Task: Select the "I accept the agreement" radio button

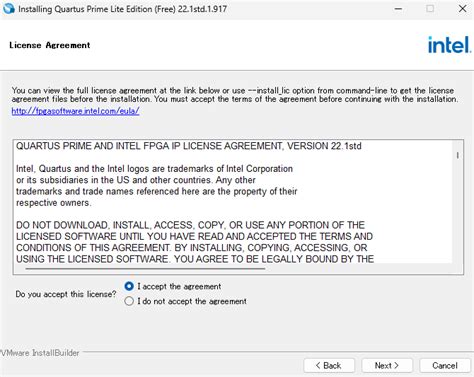Action: click(x=129, y=286)
